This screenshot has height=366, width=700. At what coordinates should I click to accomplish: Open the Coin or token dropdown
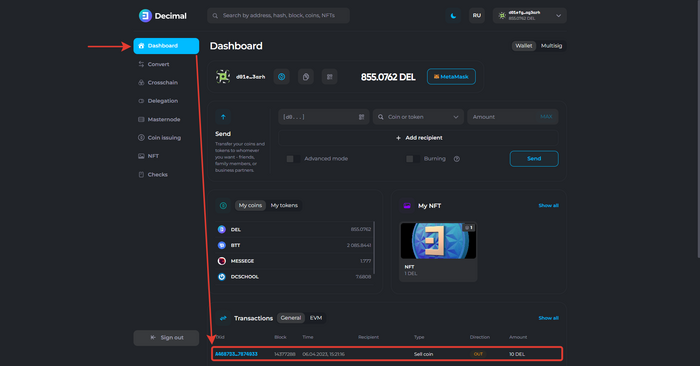click(418, 117)
